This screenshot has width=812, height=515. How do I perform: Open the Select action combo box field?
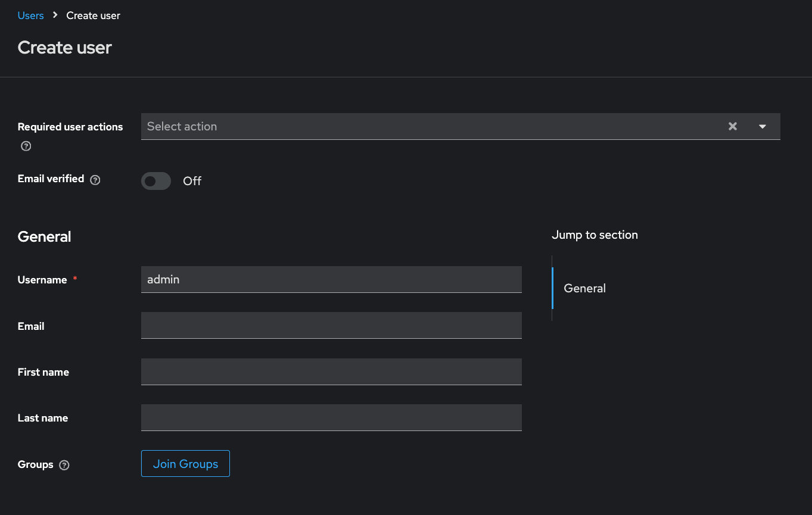point(429,126)
